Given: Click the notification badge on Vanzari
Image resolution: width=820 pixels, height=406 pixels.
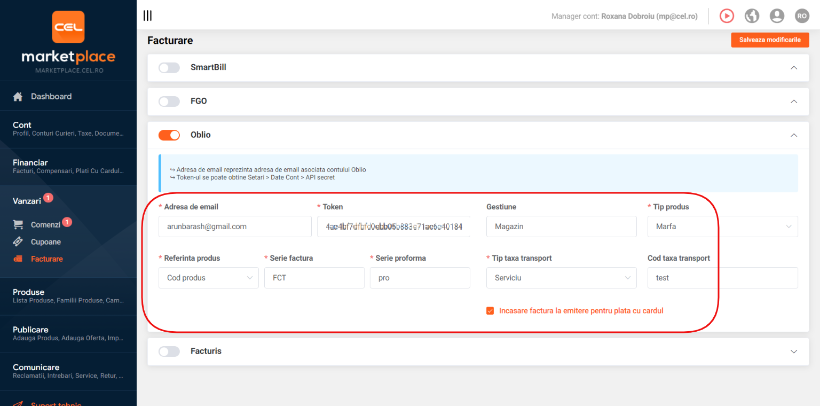Looking at the screenshot, I should pyautogui.click(x=48, y=198).
